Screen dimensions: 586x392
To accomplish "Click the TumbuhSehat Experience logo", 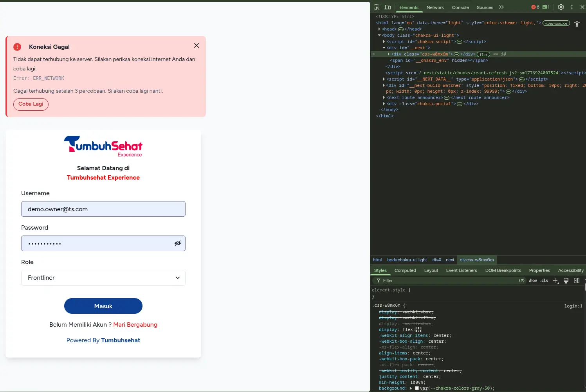I will 103,146.
